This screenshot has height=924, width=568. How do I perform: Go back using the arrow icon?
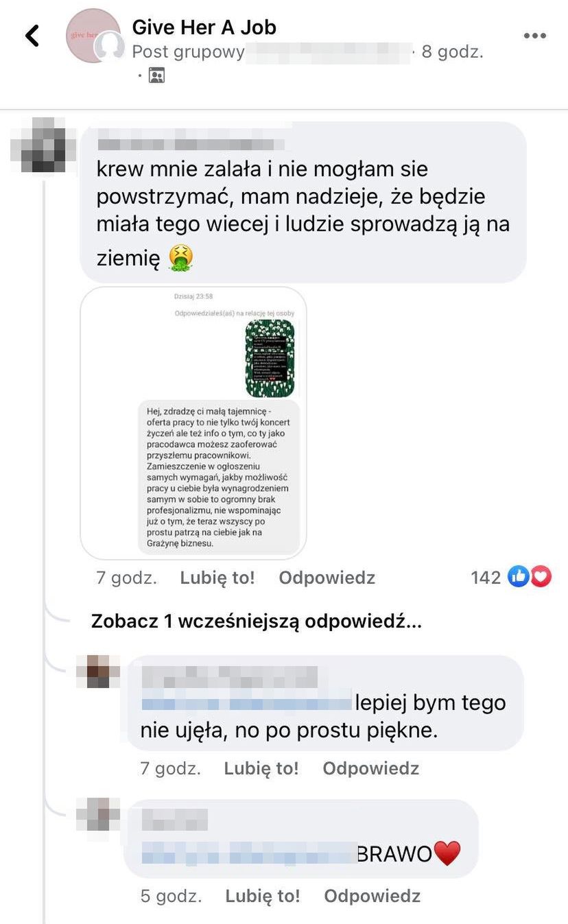[32, 35]
